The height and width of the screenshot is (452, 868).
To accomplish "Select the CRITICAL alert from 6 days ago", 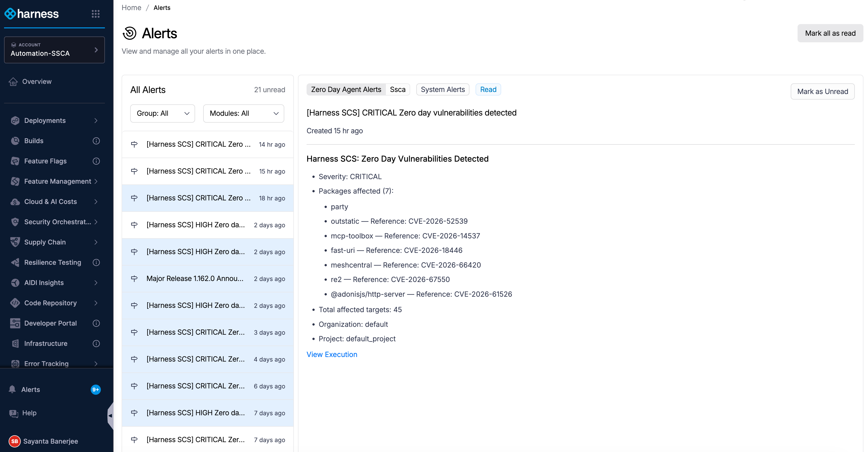I will [x=207, y=386].
